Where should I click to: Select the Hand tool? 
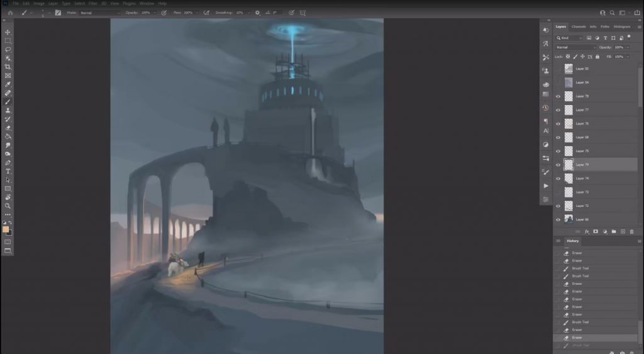8,197
